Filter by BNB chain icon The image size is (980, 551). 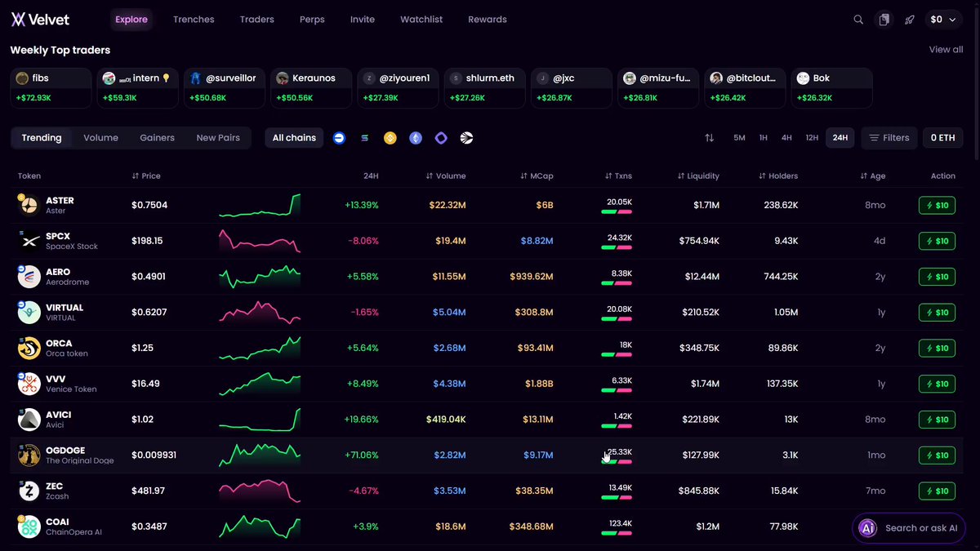390,138
